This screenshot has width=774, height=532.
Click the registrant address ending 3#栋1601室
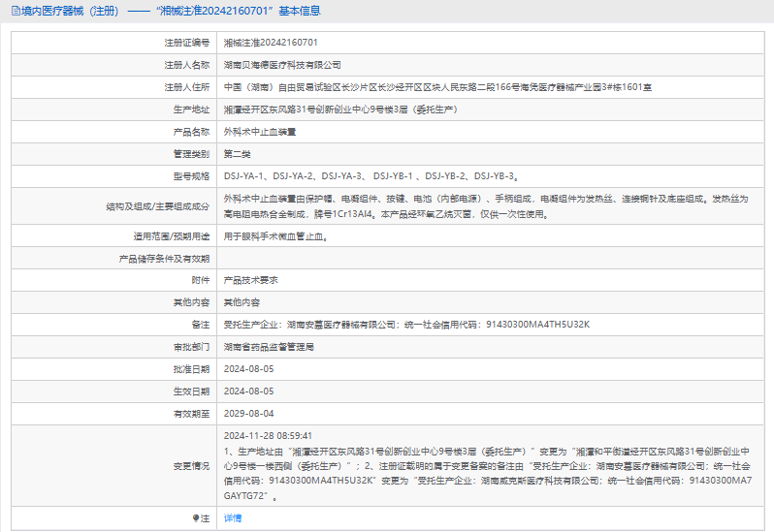click(x=437, y=87)
